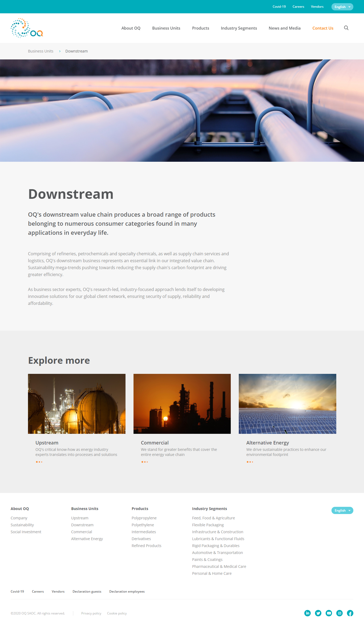364x627 pixels.
Task: Open the Commercial sunset plant thumbnail
Action: (182, 404)
